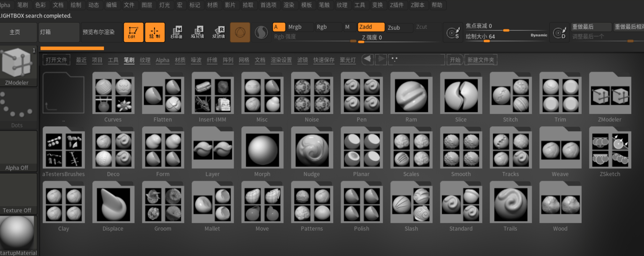Adjust the 焦点衰减 slider
The height and width of the screenshot is (256, 644).
point(506,27)
